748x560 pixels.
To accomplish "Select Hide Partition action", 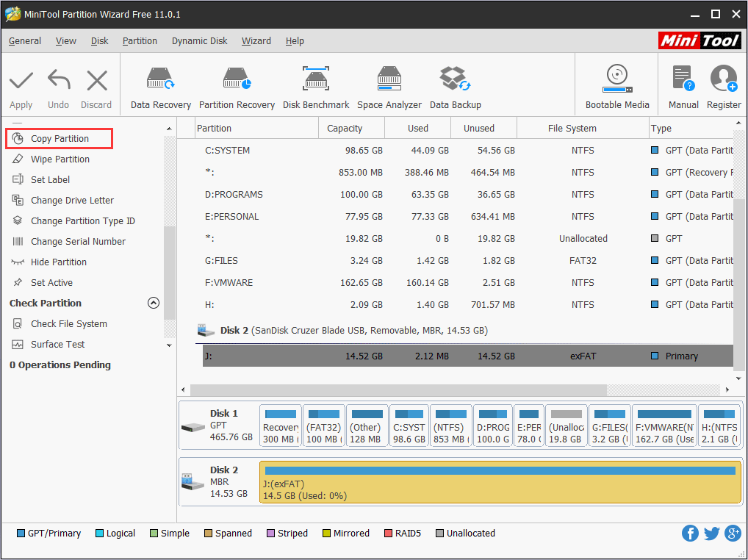I will click(x=58, y=262).
